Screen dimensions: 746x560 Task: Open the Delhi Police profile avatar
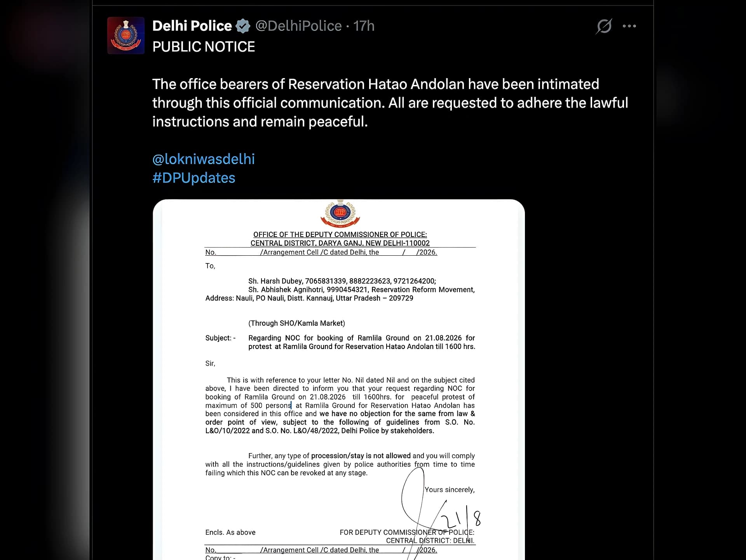(126, 35)
